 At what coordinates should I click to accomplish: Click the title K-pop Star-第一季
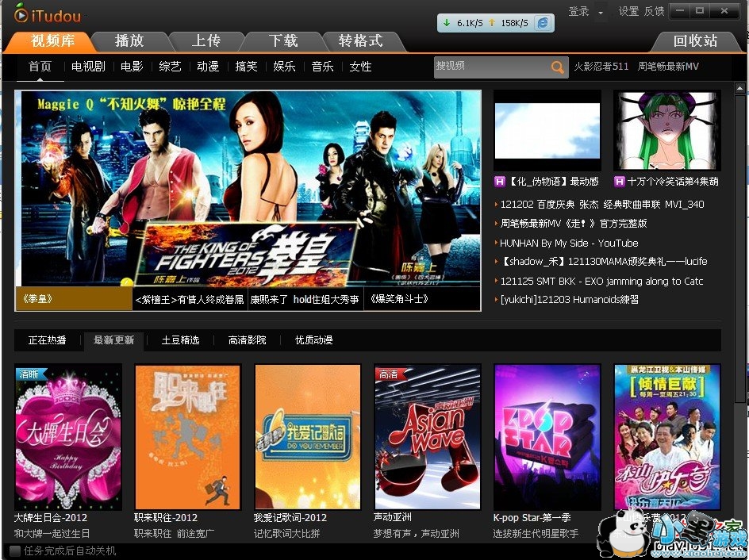point(532,517)
